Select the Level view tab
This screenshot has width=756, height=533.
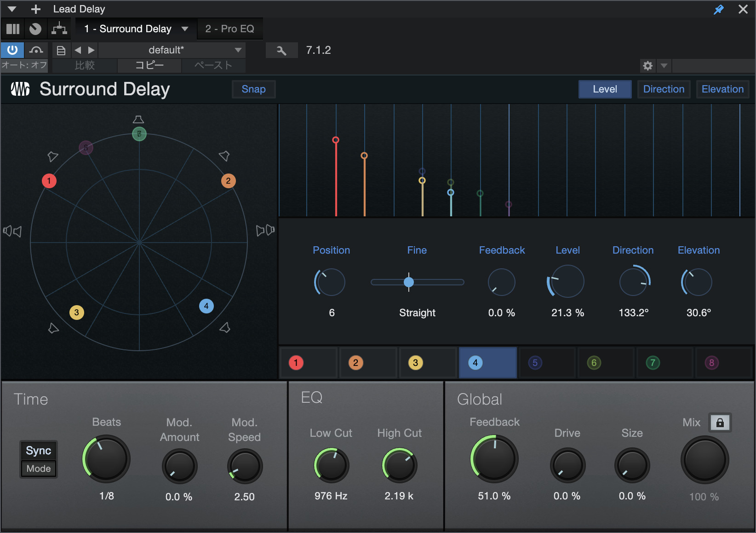click(x=605, y=89)
